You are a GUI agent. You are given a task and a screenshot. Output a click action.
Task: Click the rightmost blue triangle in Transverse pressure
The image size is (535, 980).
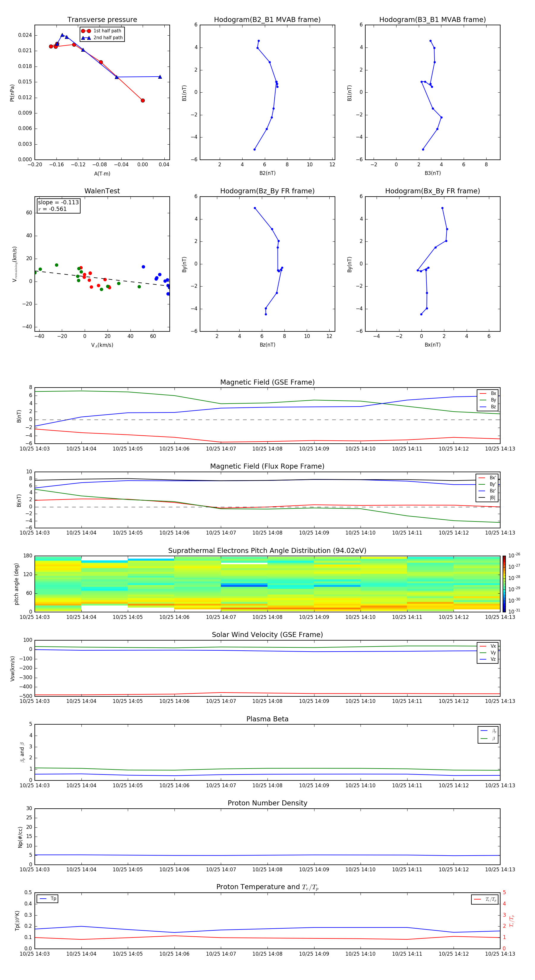[160, 77]
